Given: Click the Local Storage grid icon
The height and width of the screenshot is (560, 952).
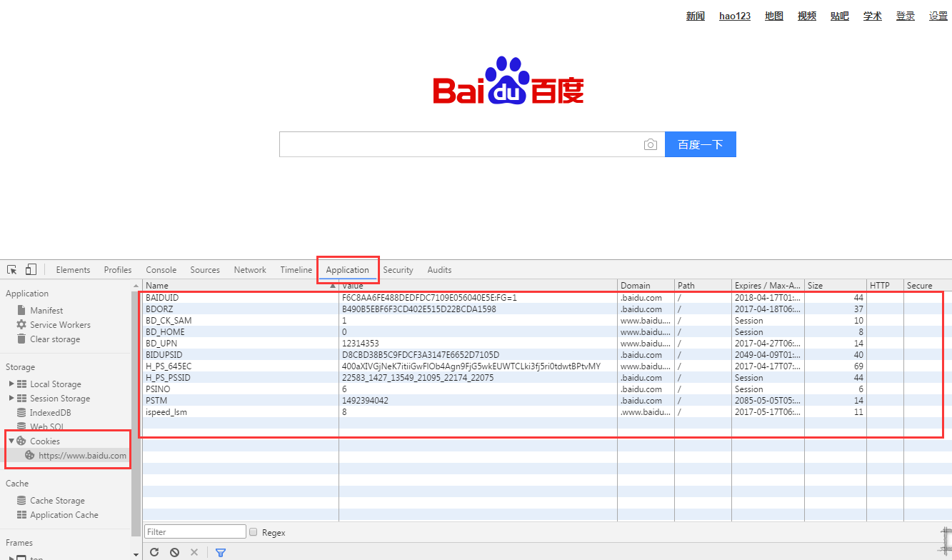Looking at the screenshot, I should (22, 384).
